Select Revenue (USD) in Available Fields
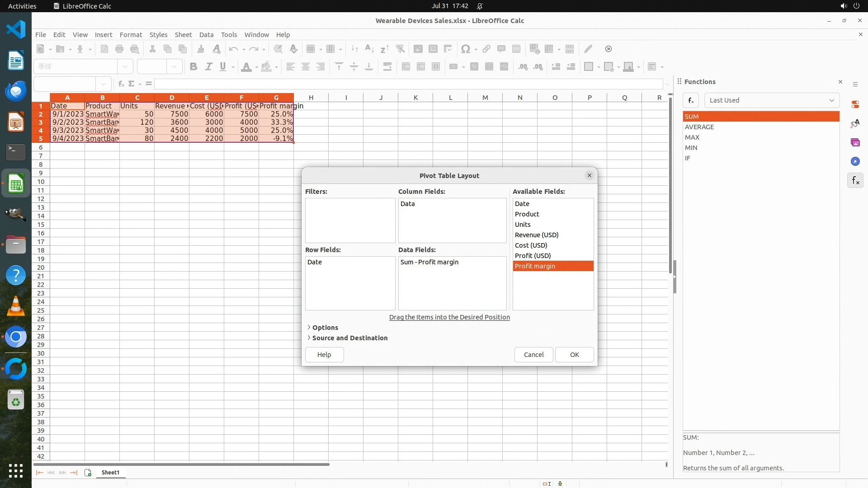 (x=537, y=235)
